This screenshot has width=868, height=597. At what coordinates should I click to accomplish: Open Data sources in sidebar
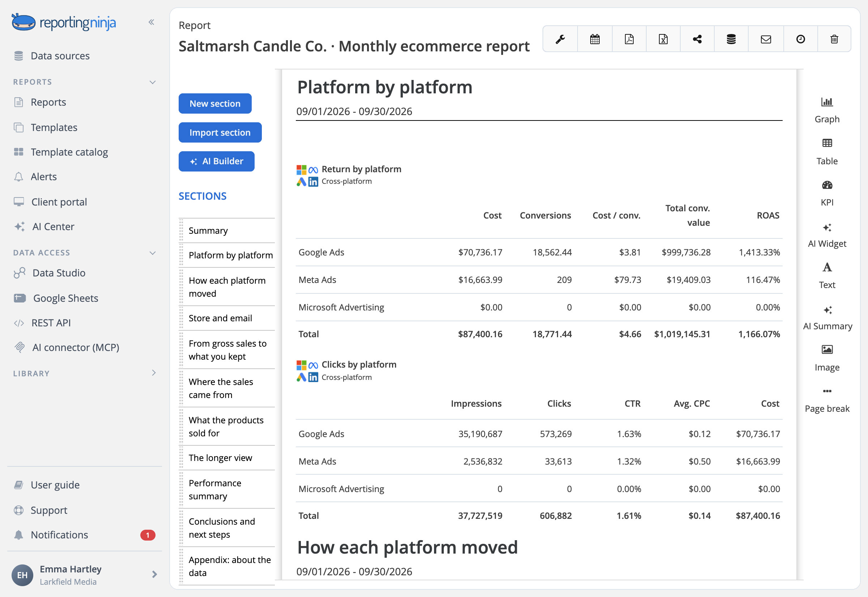pos(52,56)
